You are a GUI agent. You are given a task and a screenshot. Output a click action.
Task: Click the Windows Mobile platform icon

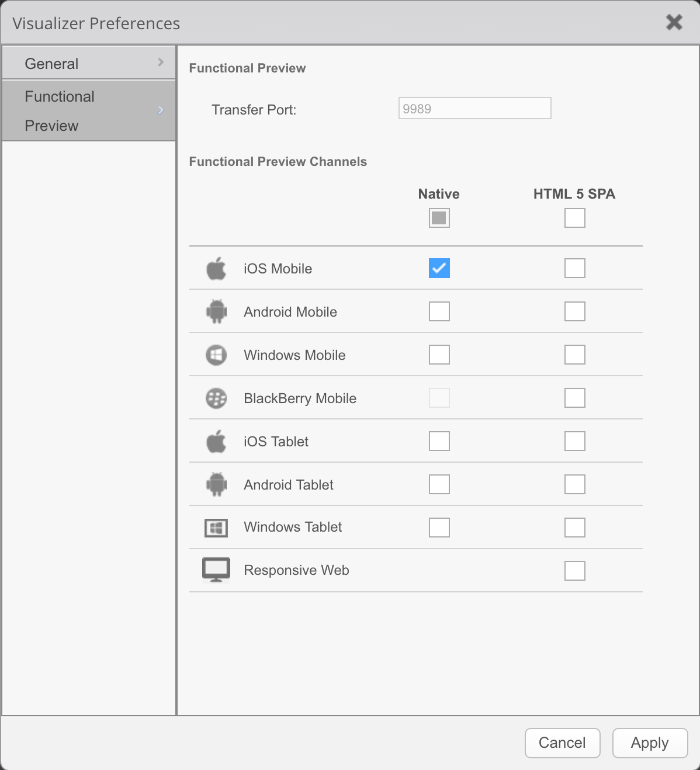click(216, 355)
